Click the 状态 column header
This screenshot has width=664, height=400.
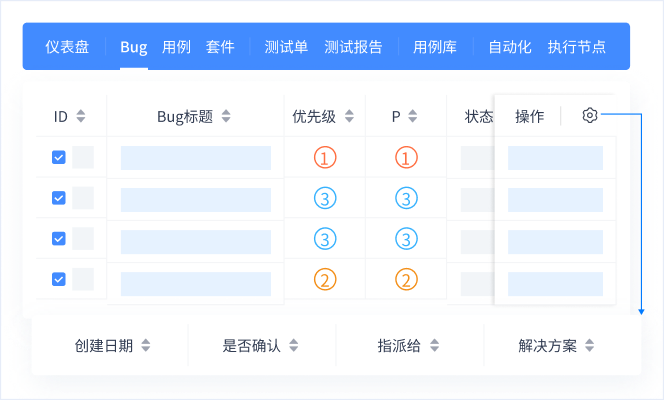479,116
